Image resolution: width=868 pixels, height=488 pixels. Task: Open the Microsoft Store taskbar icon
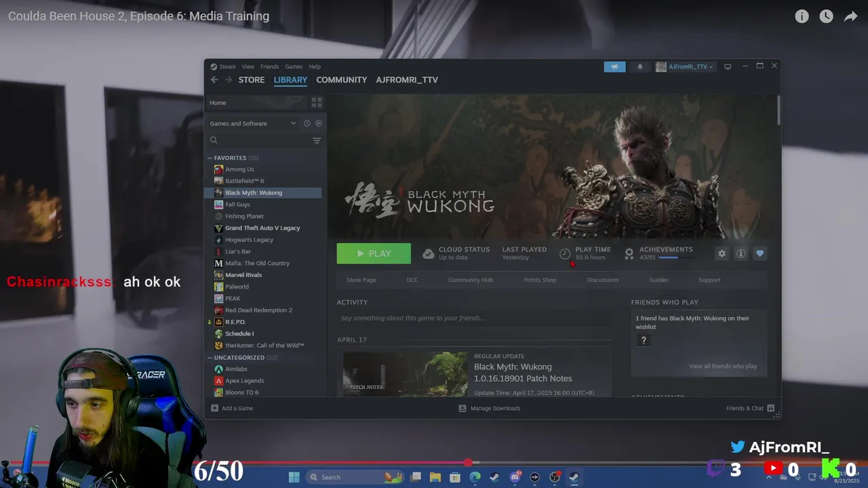click(x=455, y=477)
